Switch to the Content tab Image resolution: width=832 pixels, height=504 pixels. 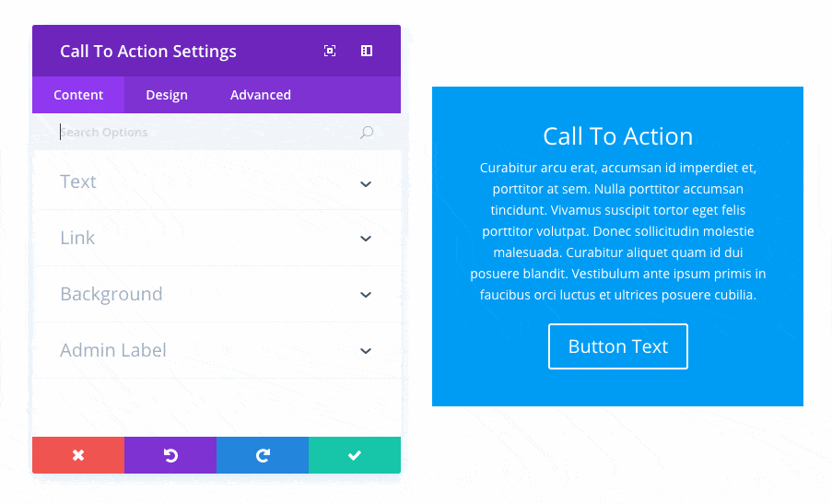coord(78,95)
